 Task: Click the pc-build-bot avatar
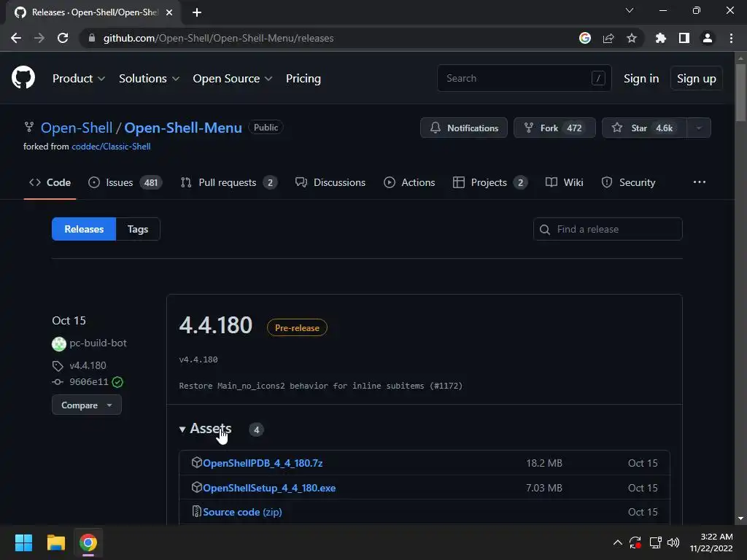(x=59, y=343)
